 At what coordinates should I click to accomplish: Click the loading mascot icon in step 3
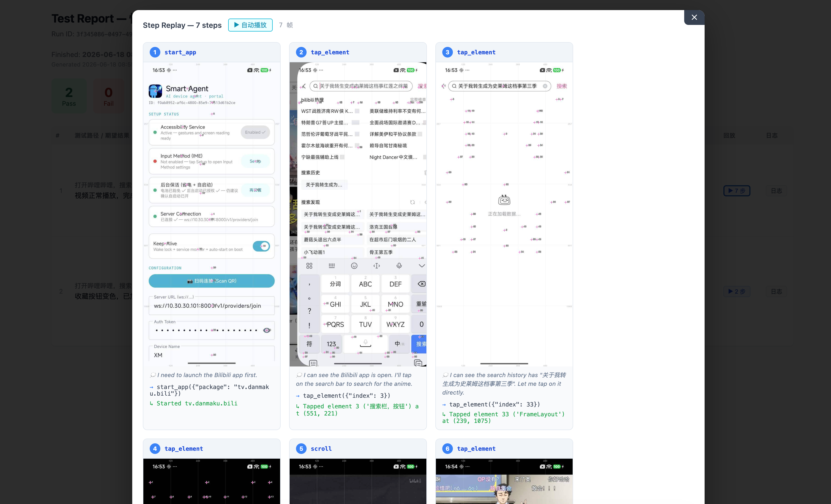[x=504, y=200]
